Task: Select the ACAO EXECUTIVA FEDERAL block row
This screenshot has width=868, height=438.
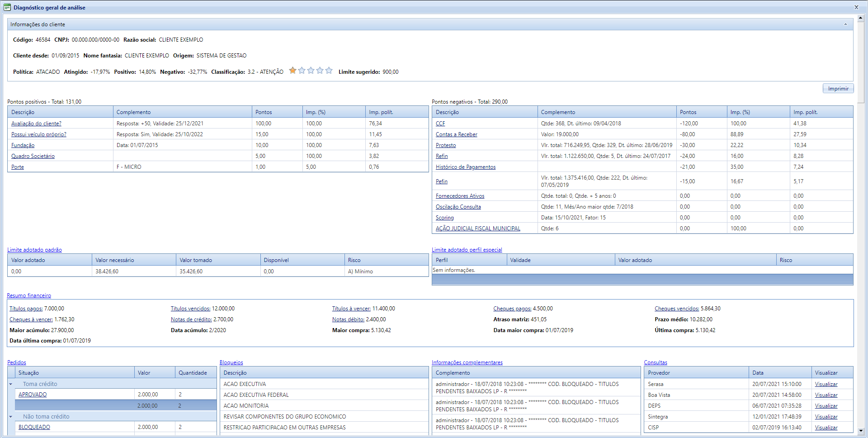Action: (324, 395)
